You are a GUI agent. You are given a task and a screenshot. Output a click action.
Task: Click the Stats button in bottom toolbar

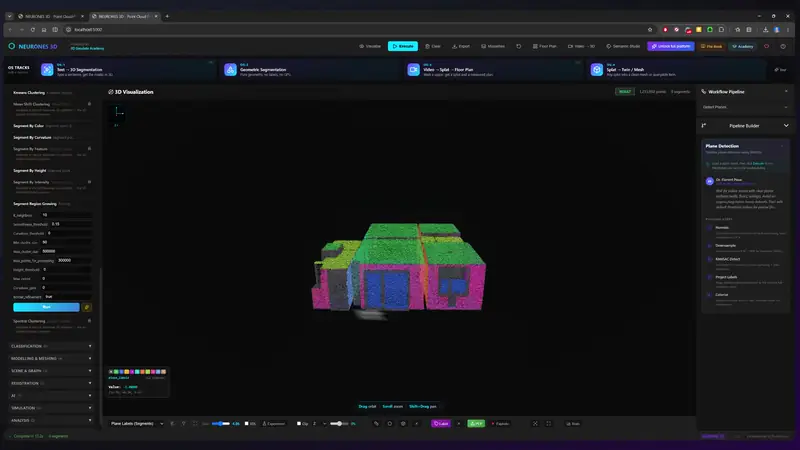click(x=573, y=423)
